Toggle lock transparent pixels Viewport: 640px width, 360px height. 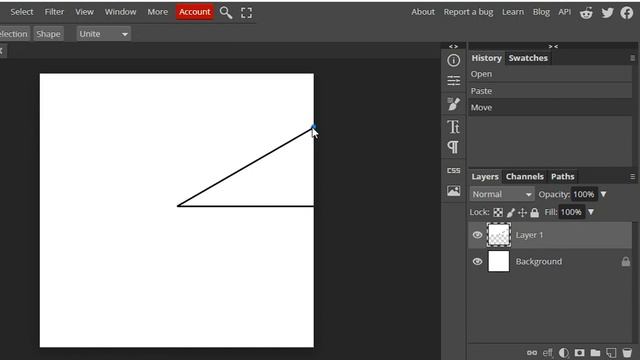pos(498,212)
